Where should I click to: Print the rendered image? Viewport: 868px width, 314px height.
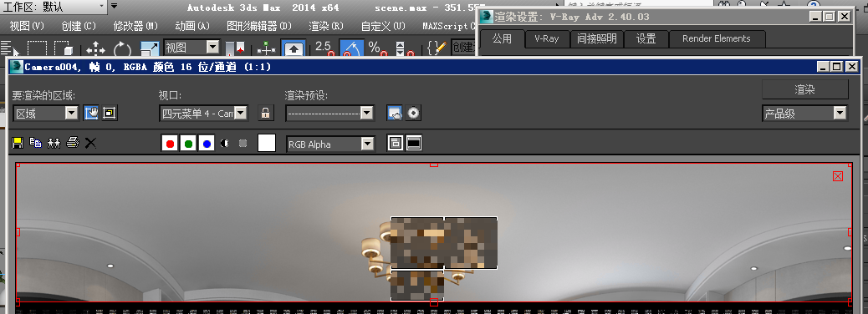(x=73, y=143)
